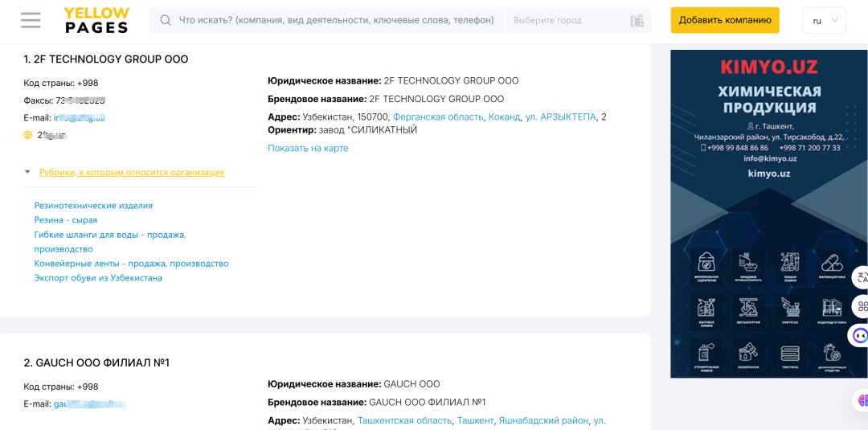Click 'Рубрики, к которым относится организация' link

pos(132,172)
